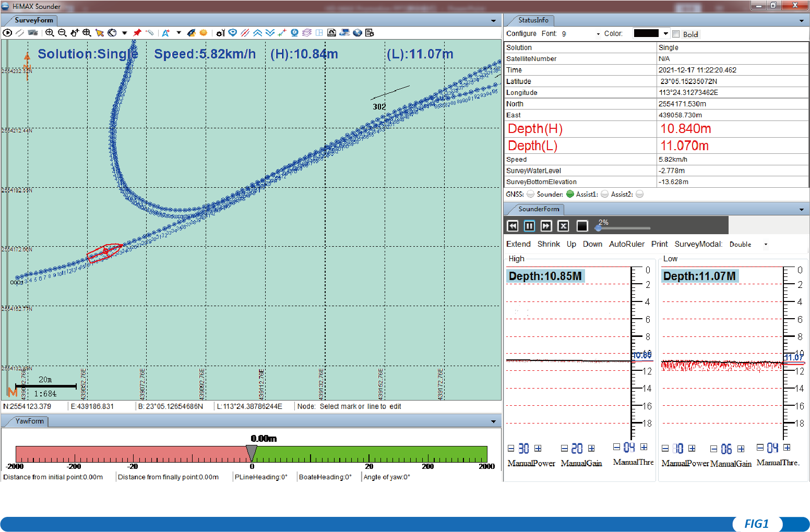Viewport: 810px width, 532px height.
Task: Click the GNSS status indicator
Action: coord(530,194)
